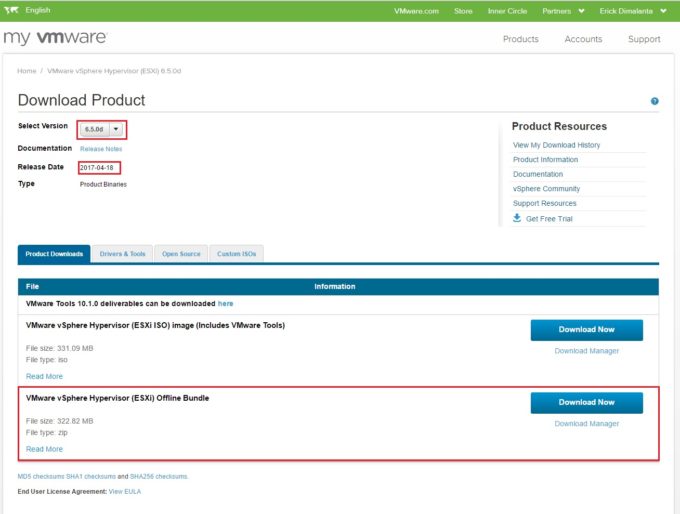Open View My Download History link

click(x=556, y=145)
